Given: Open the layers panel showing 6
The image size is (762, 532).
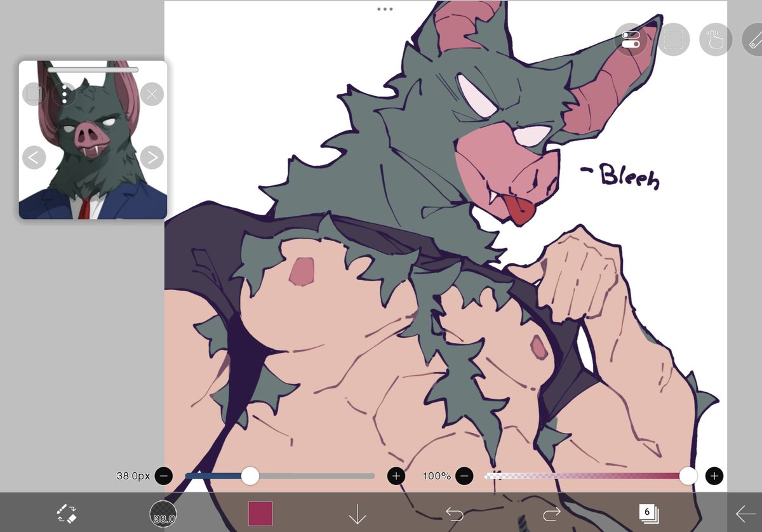Looking at the screenshot, I should pyautogui.click(x=648, y=514).
